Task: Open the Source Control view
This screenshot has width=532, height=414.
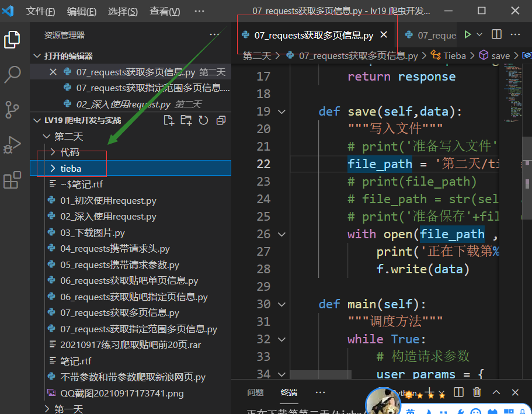Action: [13, 110]
